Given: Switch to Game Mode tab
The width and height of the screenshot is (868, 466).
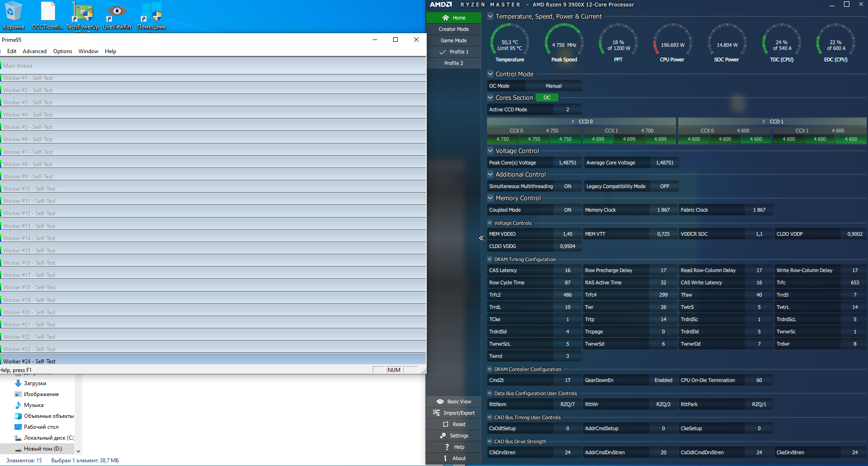Looking at the screenshot, I should pyautogui.click(x=454, y=40).
